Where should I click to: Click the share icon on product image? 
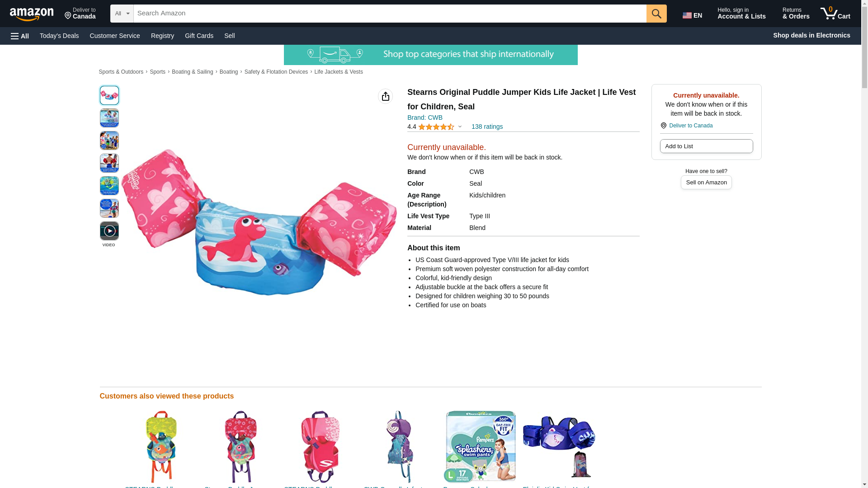[x=385, y=96]
